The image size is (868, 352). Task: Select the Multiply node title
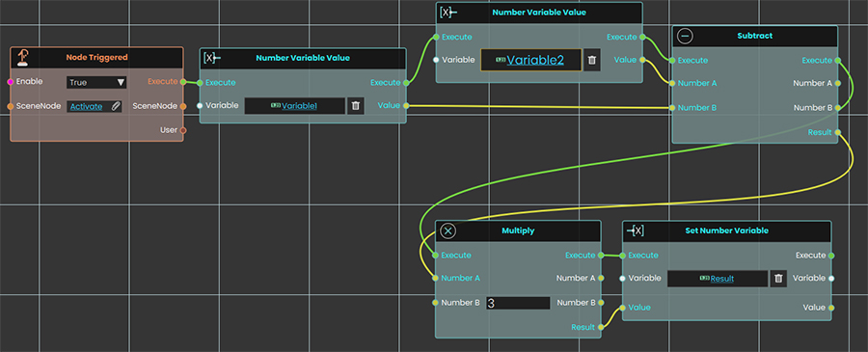coord(518,230)
